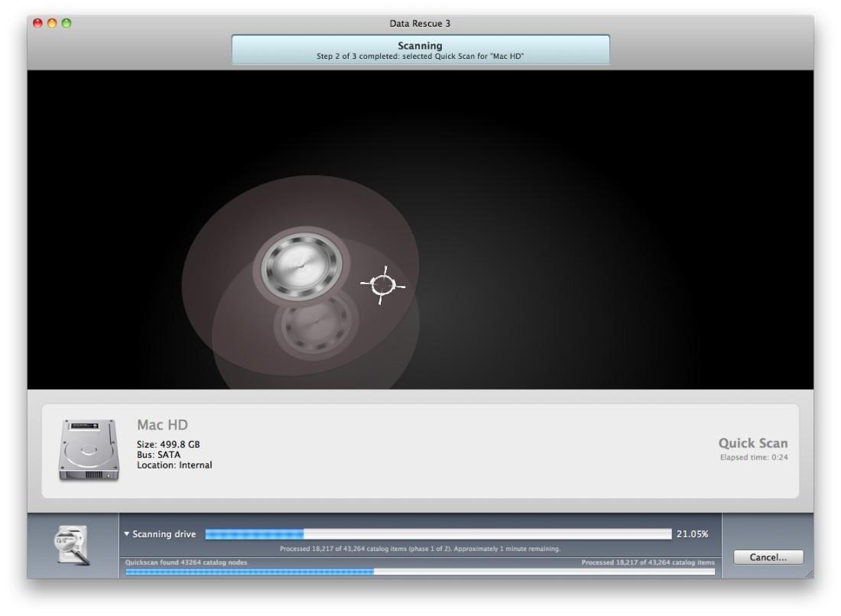Click the Quick Scan label
The image size is (841, 616).
click(752, 443)
